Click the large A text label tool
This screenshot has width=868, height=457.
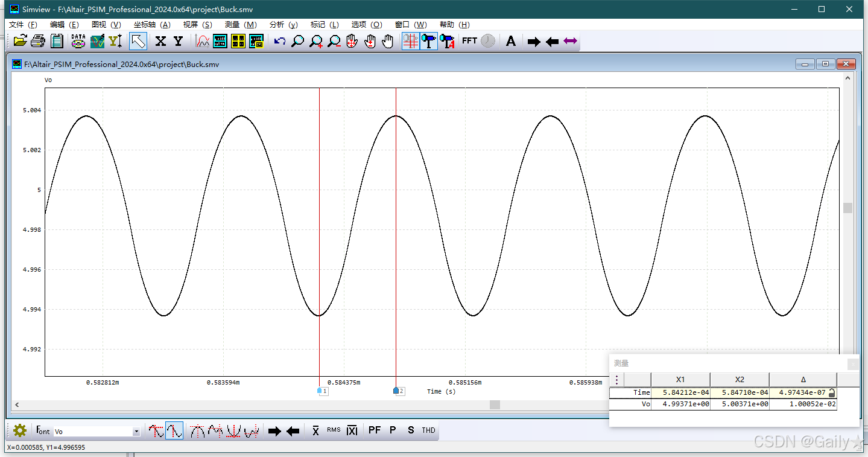511,41
